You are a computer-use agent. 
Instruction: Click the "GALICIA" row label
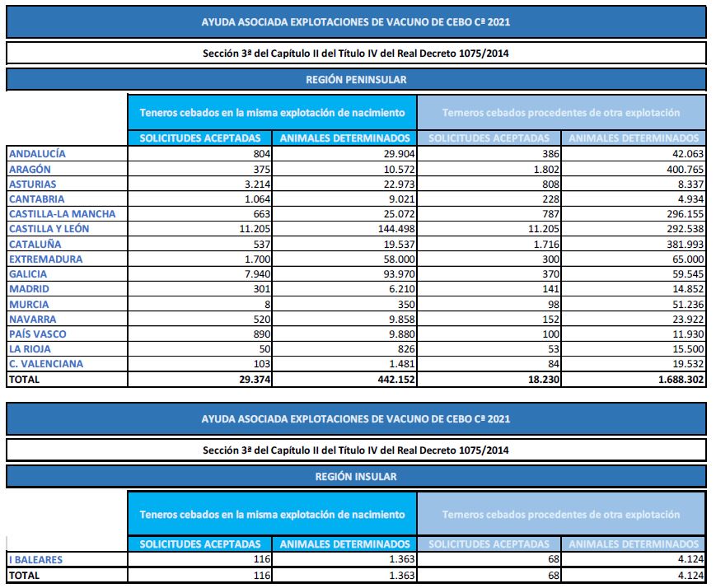(28, 274)
